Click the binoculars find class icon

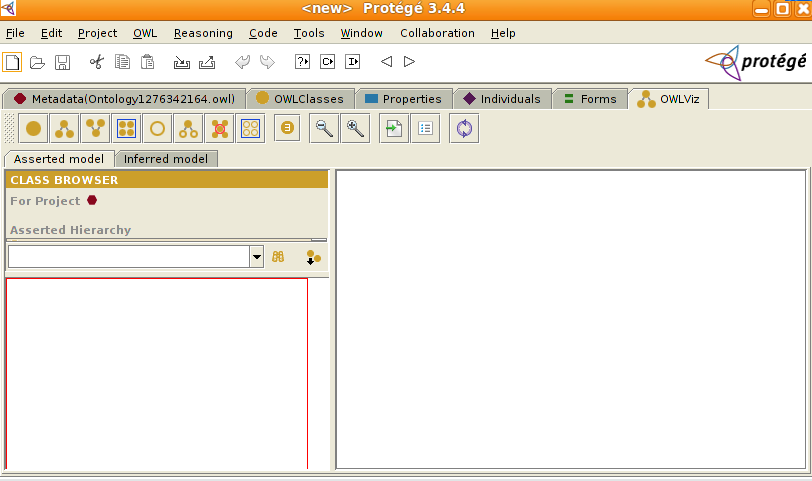[278, 257]
